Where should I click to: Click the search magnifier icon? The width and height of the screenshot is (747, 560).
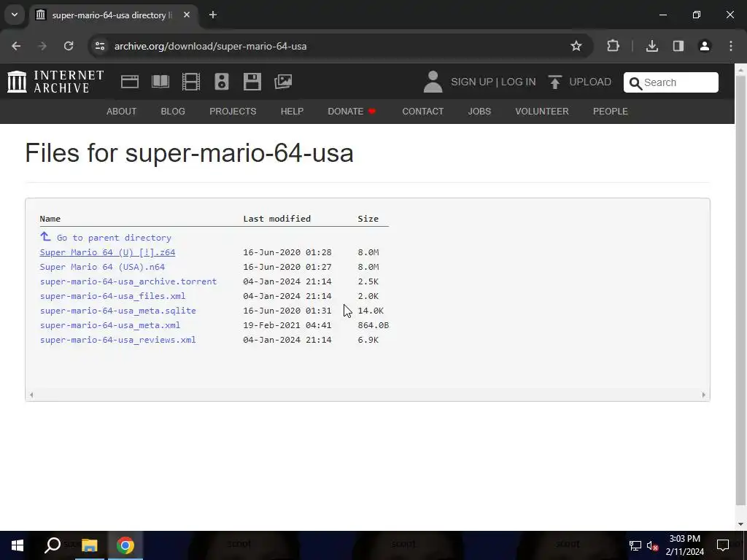[x=635, y=83]
